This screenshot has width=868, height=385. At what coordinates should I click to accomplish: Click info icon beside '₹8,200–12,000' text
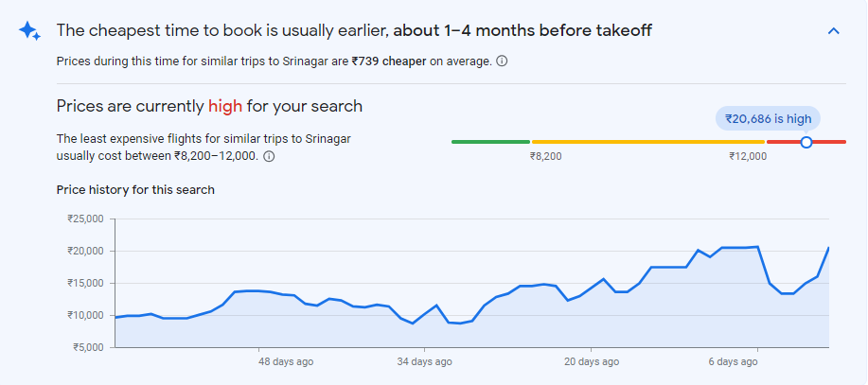point(269,156)
